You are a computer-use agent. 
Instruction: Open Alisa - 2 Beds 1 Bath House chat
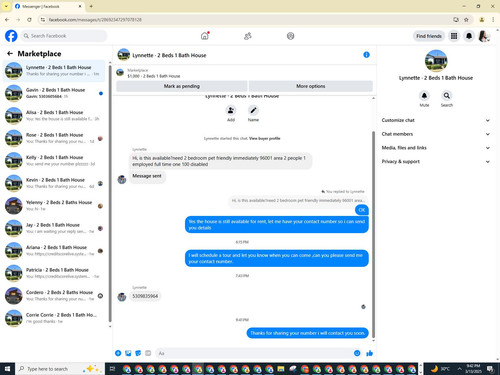click(x=54, y=116)
